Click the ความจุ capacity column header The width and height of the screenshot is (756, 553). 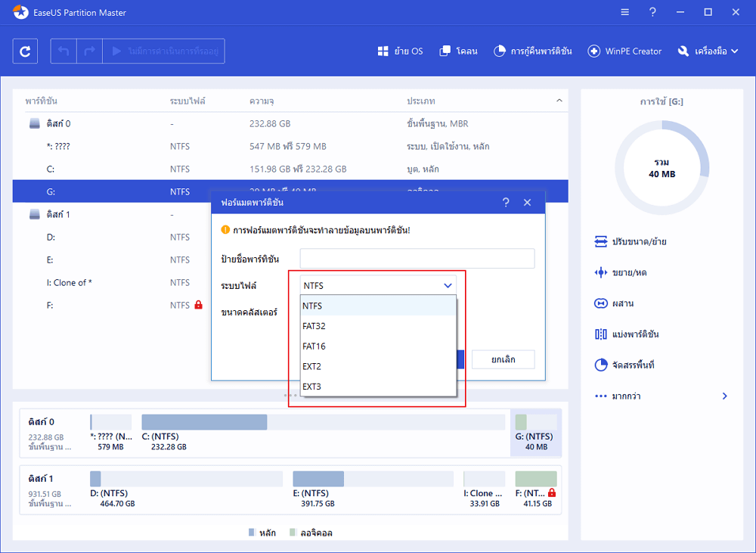[262, 101]
